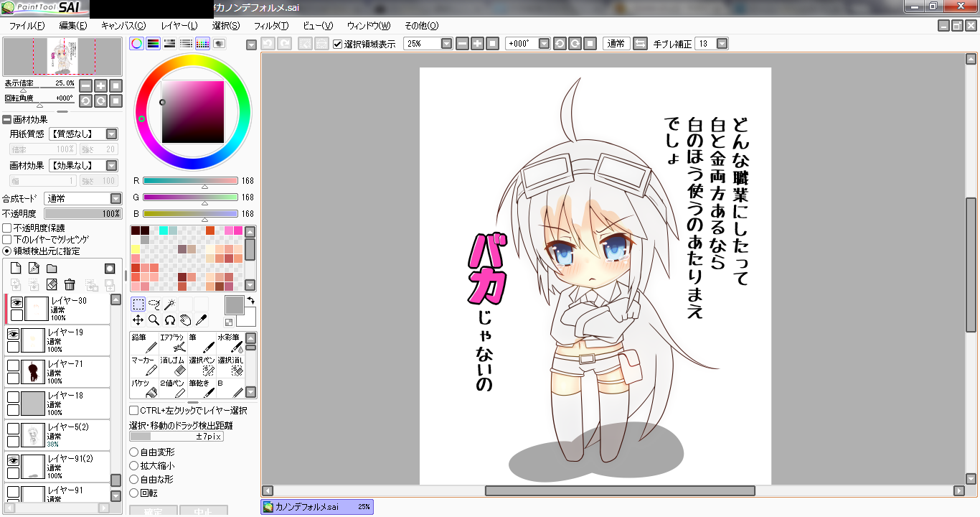The image size is (980, 517).
Task: Create a new linework pen layer
Action: (x=34, y=269)
